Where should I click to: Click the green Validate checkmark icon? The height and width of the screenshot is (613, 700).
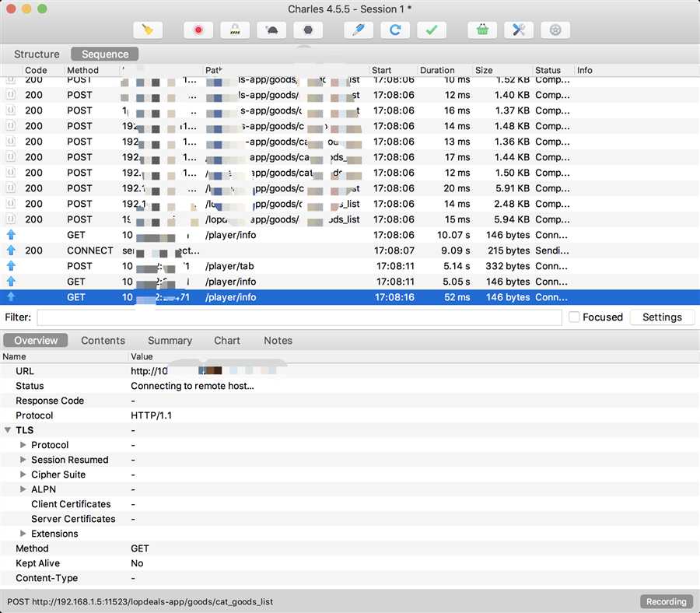432,30
